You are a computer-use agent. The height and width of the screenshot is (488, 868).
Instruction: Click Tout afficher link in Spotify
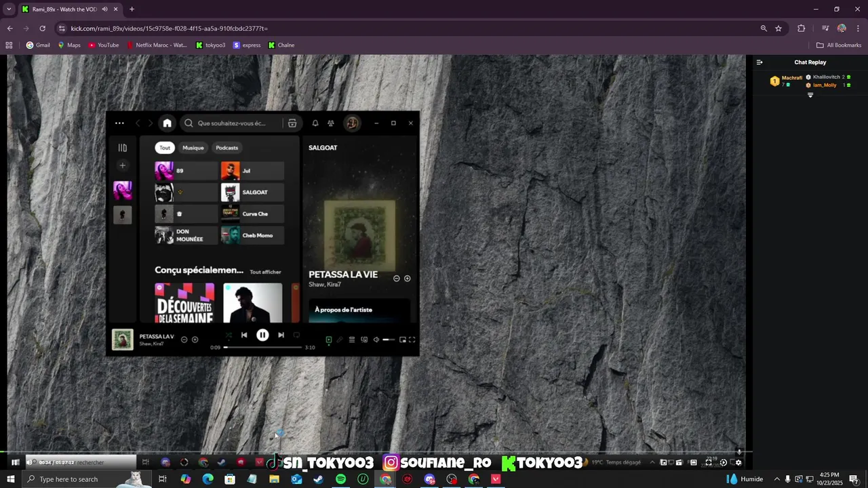tap(265, 272)
